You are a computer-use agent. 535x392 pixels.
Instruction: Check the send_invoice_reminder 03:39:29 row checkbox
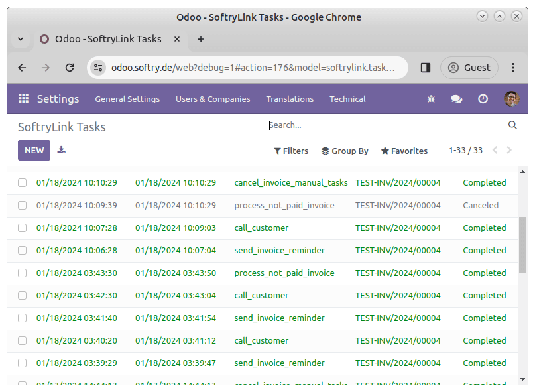click(22, 363)
